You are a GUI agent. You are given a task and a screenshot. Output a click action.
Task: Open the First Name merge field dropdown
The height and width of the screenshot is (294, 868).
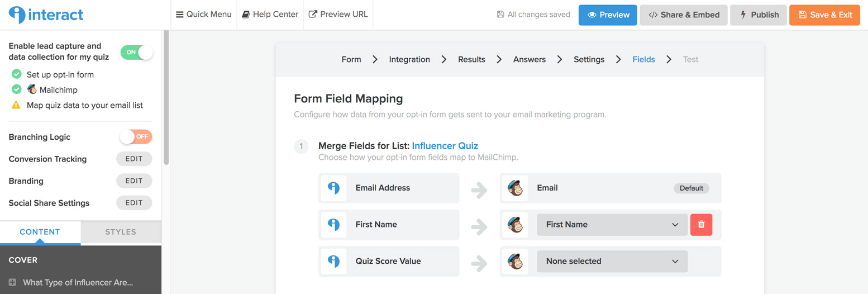click(612, 224)
